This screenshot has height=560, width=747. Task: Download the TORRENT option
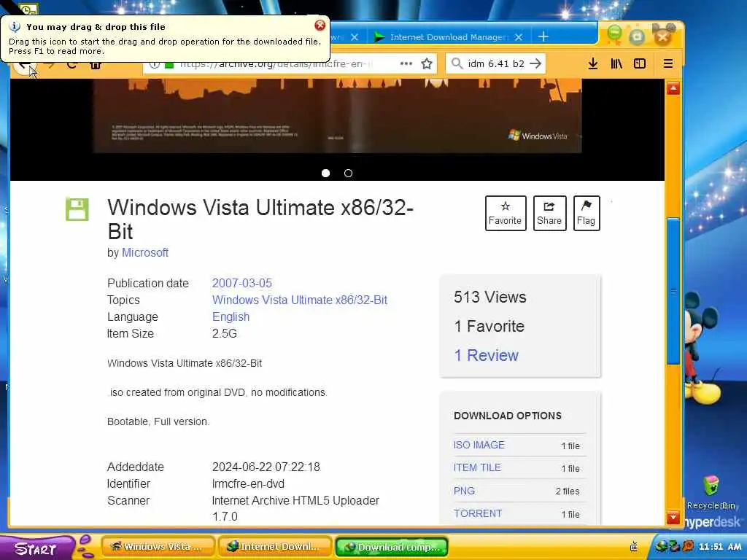pos(477,513)
